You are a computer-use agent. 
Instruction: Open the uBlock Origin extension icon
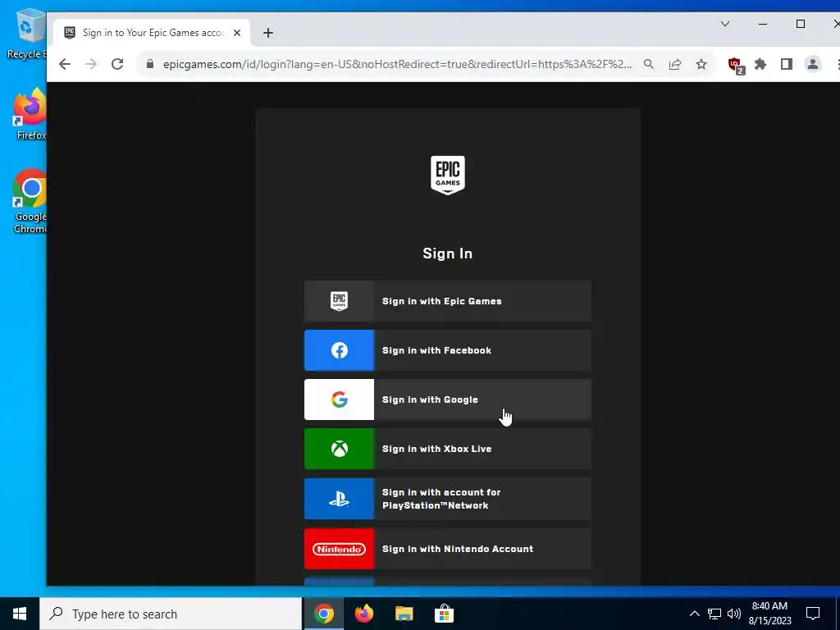736,66
